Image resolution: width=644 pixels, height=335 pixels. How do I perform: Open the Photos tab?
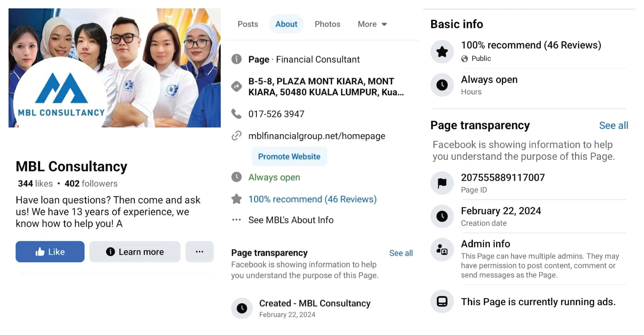click(327, 24)
